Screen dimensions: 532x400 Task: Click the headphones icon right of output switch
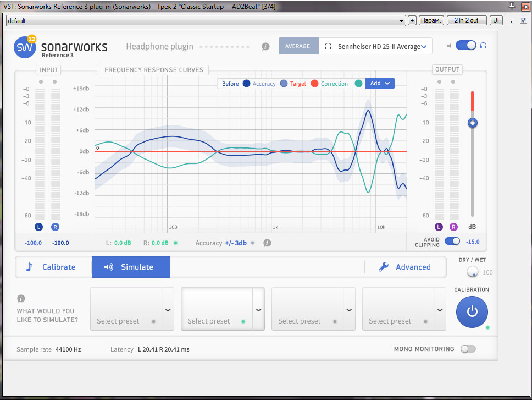pyautogui.click(x=483, y=46)
